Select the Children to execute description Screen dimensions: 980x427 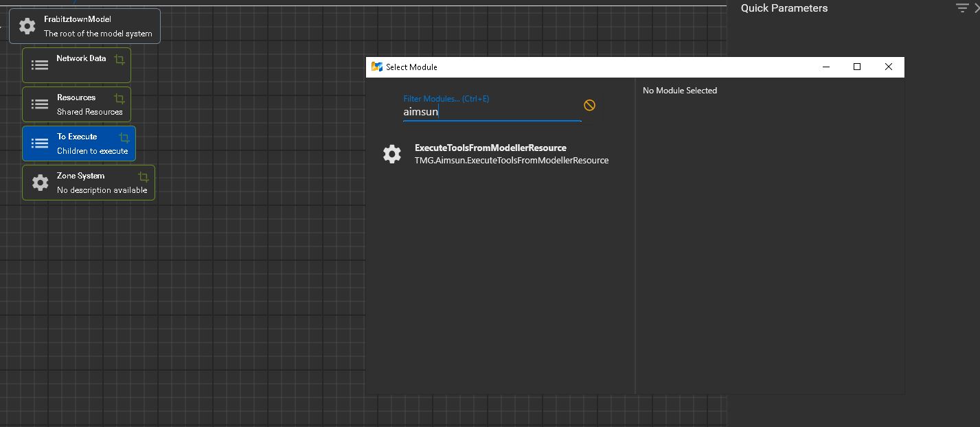(x=93, y=151)
